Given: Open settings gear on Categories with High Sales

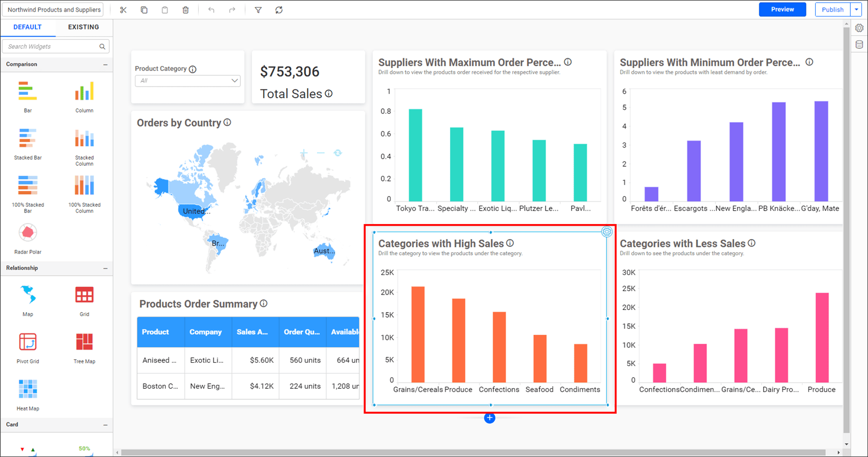Looking at the screenshot, I should (x=607, y=232).
